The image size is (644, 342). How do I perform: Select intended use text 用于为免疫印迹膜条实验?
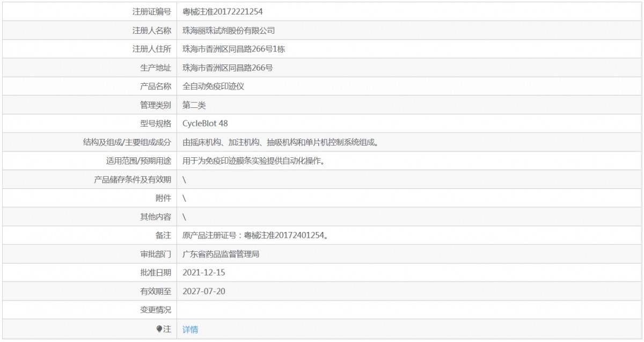pyautogui.click(x=229, y=161)
